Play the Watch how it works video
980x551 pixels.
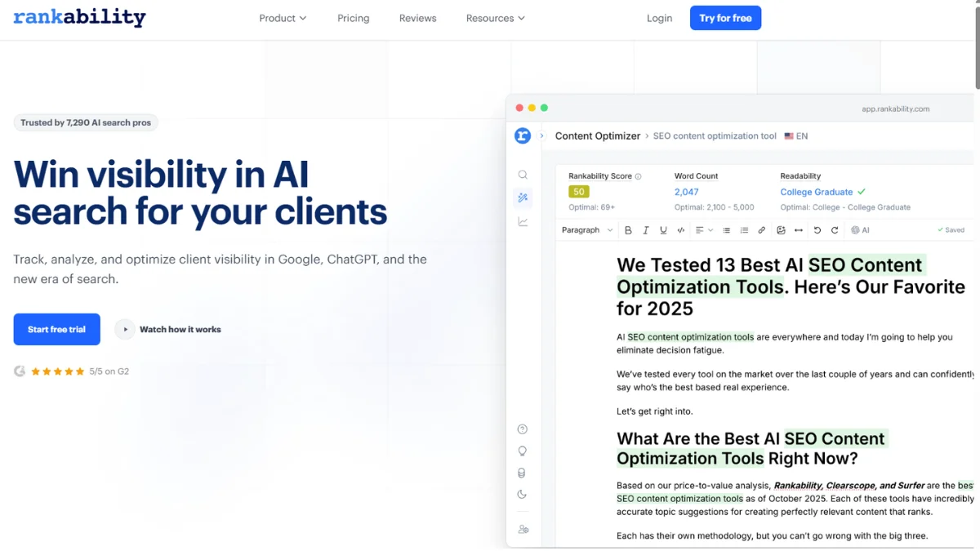[169, 330]
